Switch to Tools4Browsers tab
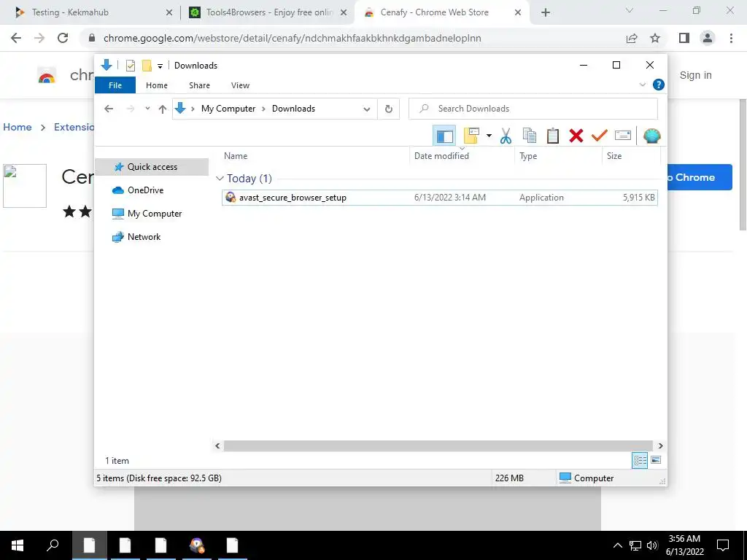747x560 pixels. pyautogui.click(x=267, y=12)
